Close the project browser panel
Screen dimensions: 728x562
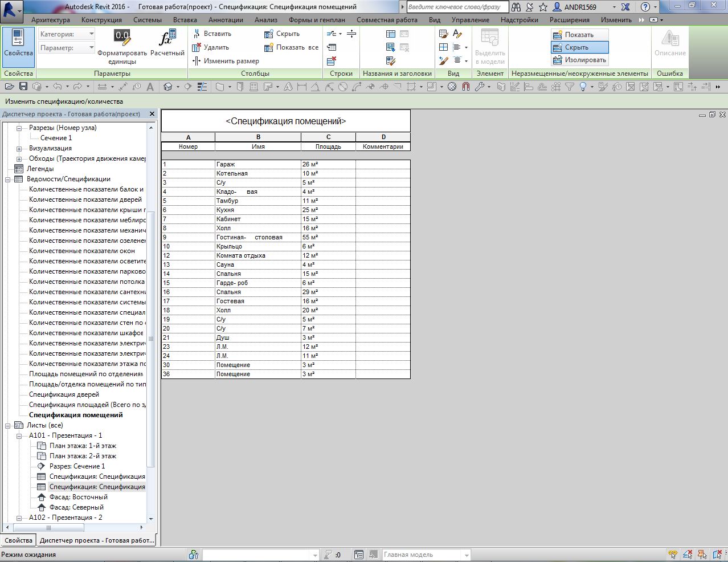point(152,114)
